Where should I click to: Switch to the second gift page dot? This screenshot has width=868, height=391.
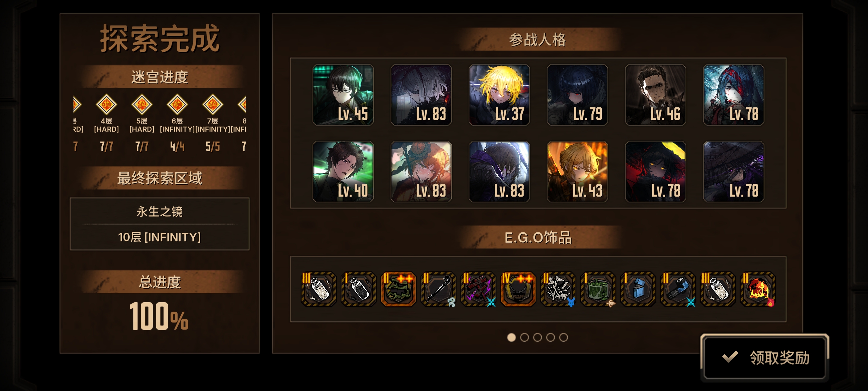tap(524, 337)
